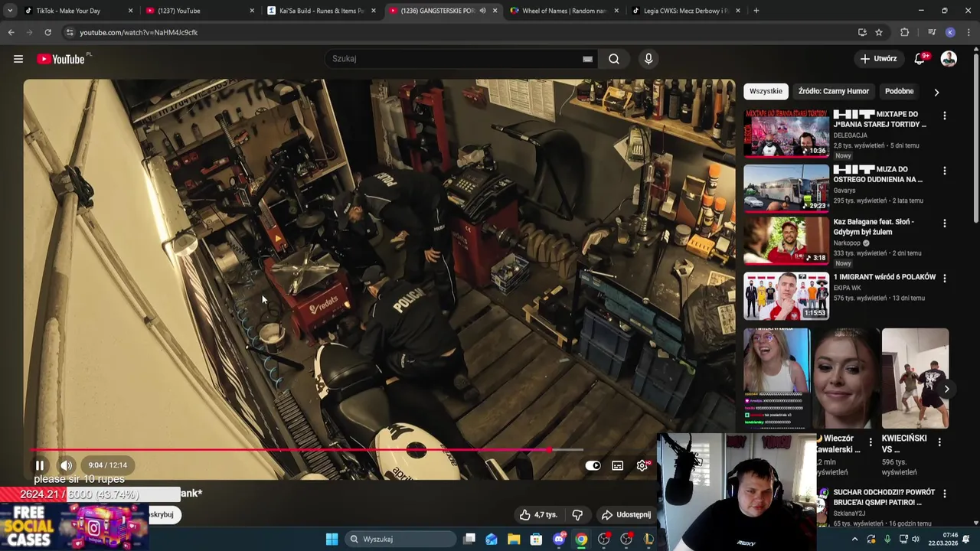The image size is (980, 551).
Task: Open options for Wieczór Kawalerski short
Action: (871, 442)
